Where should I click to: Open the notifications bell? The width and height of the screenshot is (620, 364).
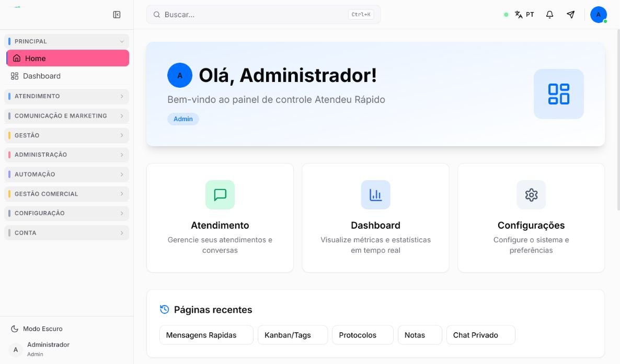click(x=549, y=15)
